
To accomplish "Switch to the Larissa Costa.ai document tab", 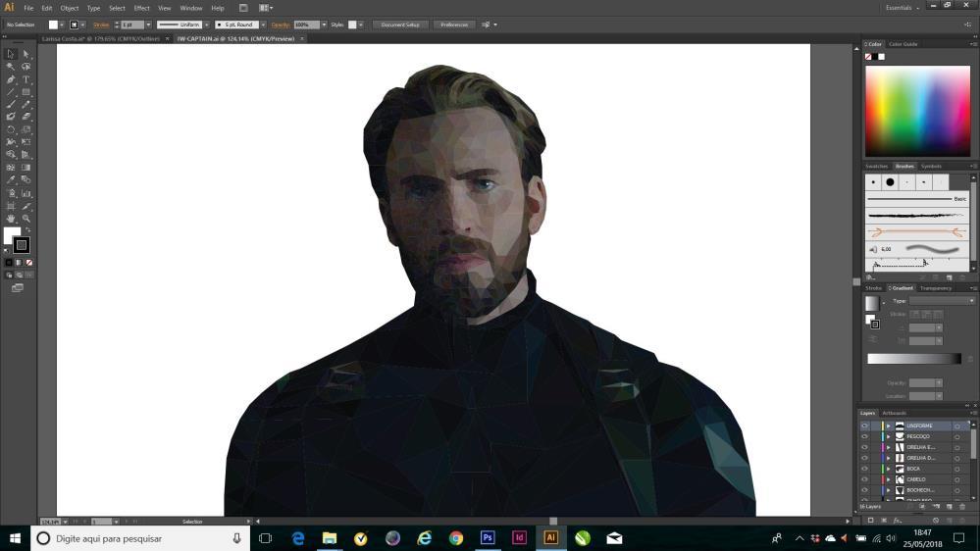I will (101, 39).
